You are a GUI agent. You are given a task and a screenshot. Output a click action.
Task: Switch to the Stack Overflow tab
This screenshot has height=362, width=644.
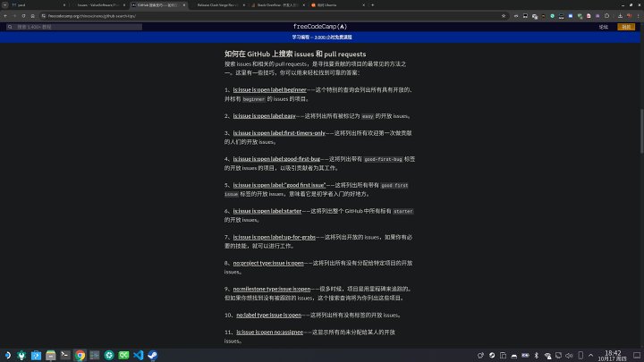[x=276, y=5]
